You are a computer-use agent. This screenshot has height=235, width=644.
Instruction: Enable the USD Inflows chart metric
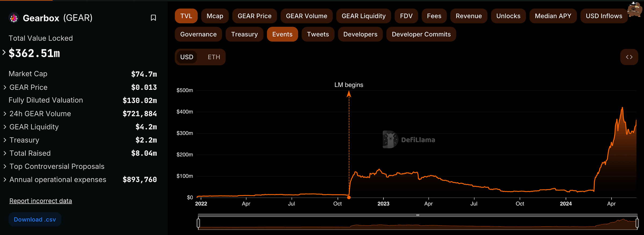click(x=604, y=16)
